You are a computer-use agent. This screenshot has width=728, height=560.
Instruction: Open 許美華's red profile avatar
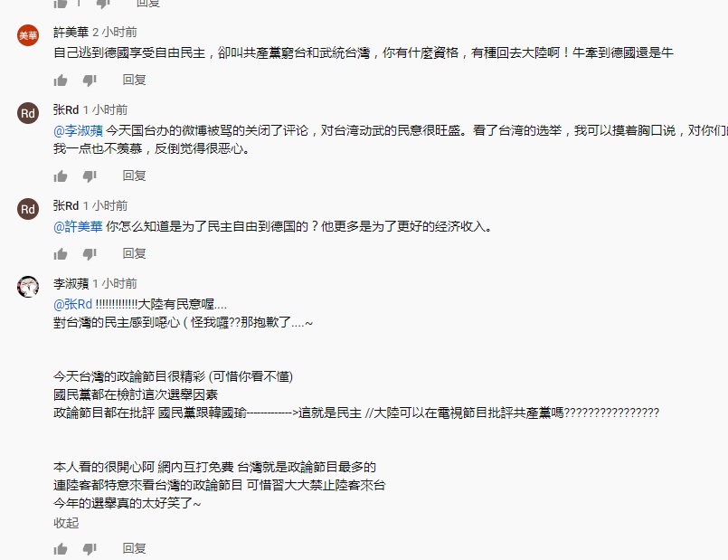coord(28,35)
